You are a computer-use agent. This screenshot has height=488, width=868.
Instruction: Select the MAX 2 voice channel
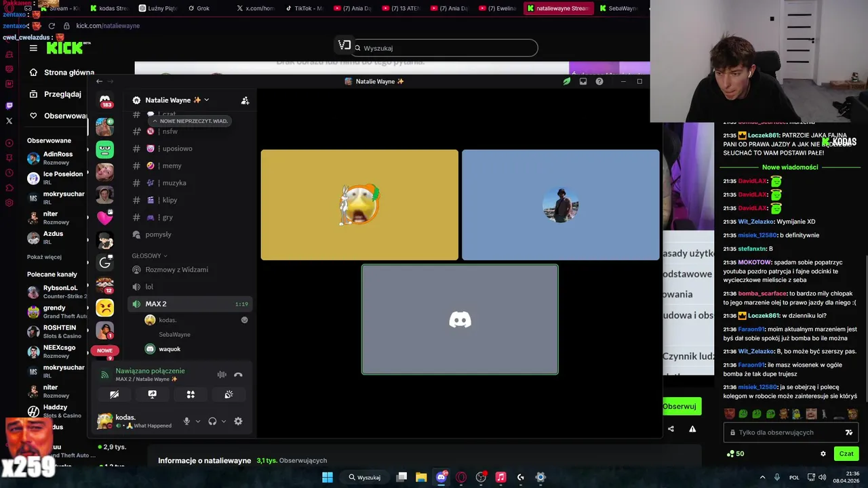190,304
